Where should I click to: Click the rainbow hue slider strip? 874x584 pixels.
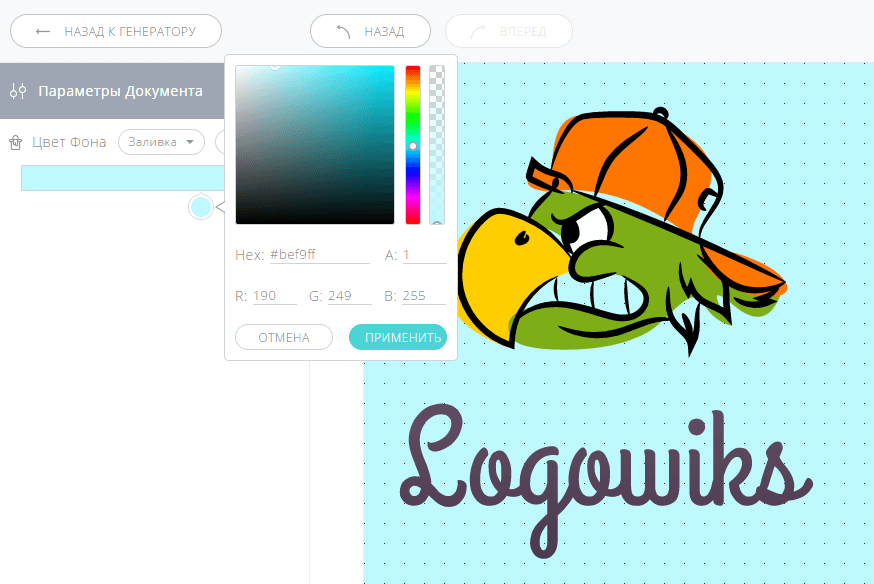412,145
